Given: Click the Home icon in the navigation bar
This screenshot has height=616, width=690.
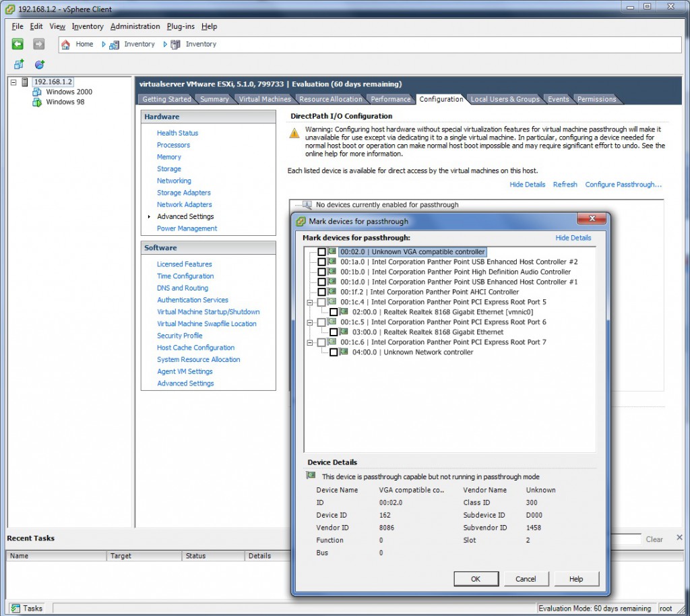Looking at the screenshot, I should [x=66, y=44].
